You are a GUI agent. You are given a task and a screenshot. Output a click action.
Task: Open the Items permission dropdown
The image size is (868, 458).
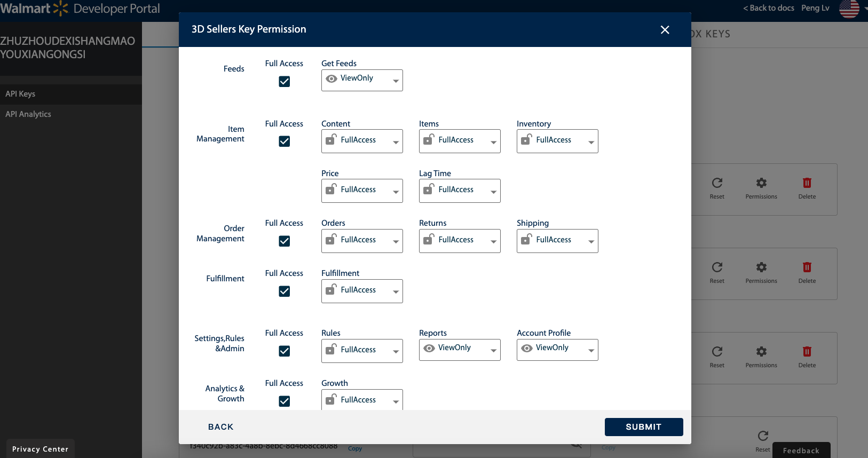point(460,141)
